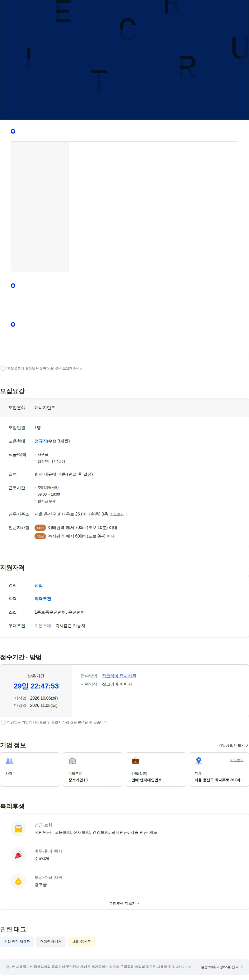Click the 보상·수당·지원 money bag icon
Image resolution: width=249 pixels, height=980 pixels.
tap(18, 881)
